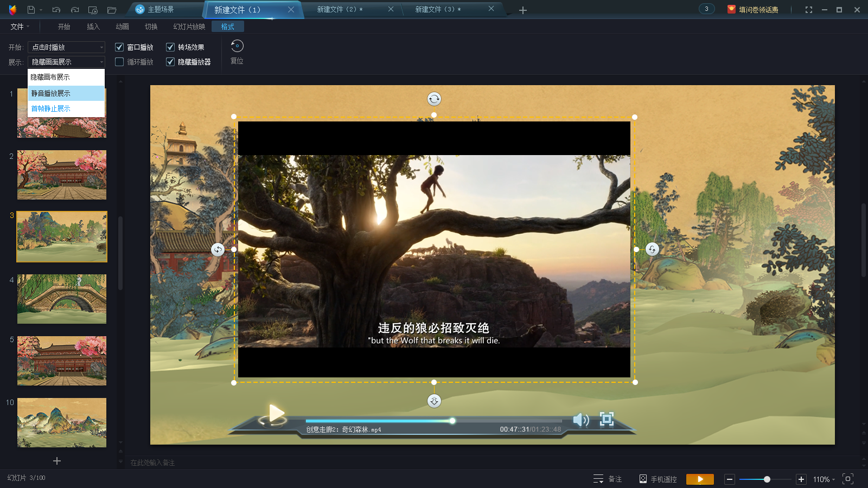Screen dimensions: 868x488
Task: Select slide 10 thumbnail
Action: pyautogui.click(x=62, y=423)
